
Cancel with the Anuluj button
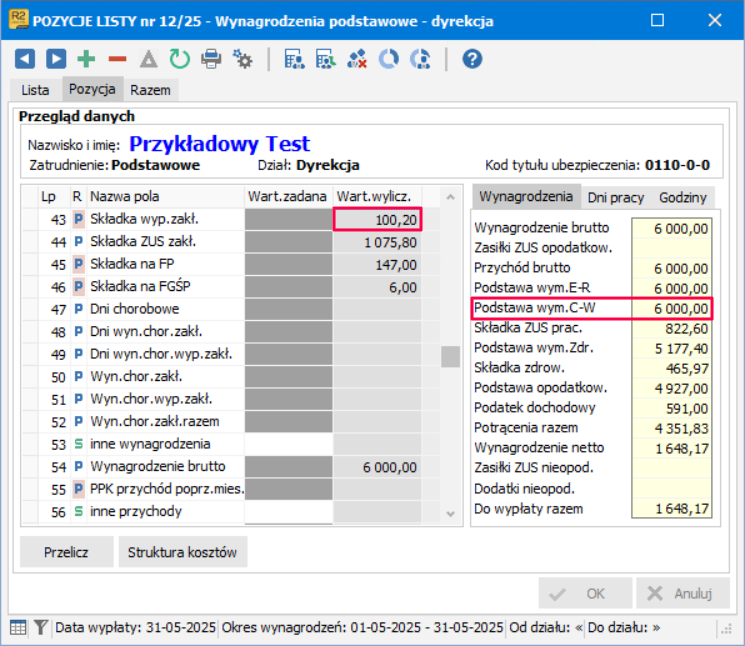click(x=683, y=593)
